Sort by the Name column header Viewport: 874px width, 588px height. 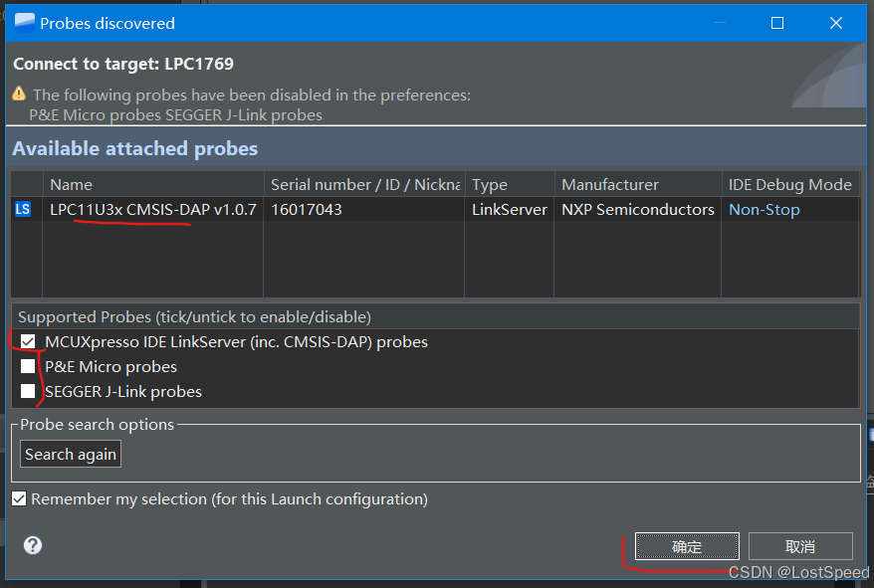pos(153,184)
